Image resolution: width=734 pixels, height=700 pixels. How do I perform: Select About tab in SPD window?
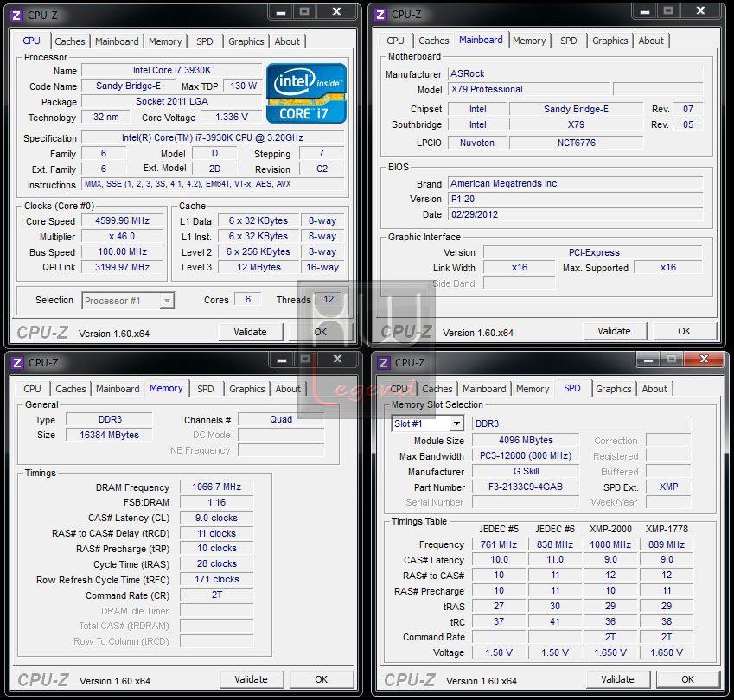(x=654, y=388)
